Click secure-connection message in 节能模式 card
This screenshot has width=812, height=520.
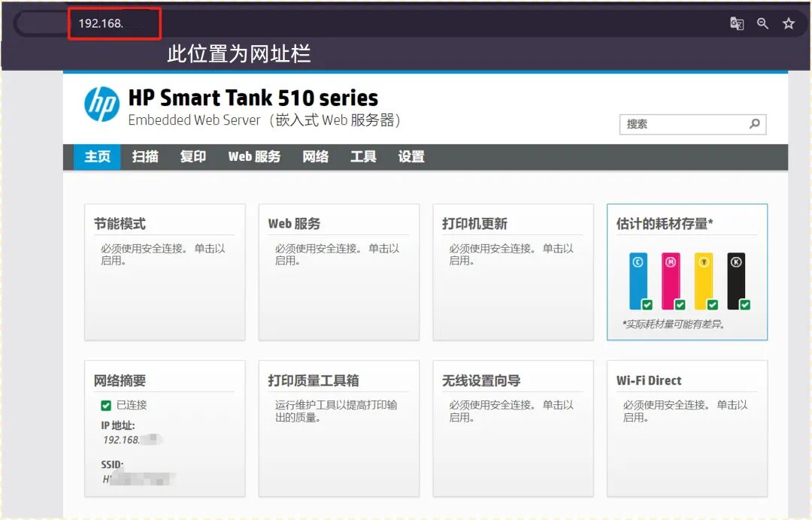pyautogui.click(x=163, y=255)
